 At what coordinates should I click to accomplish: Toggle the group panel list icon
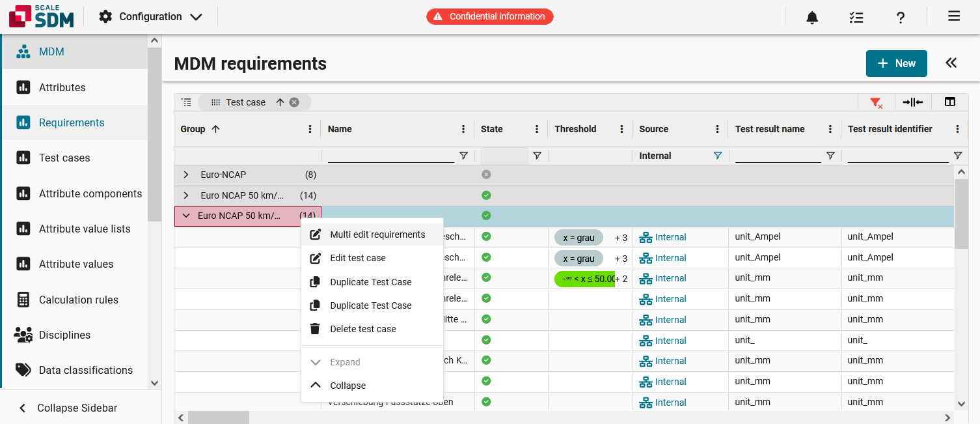click(187, 102)
